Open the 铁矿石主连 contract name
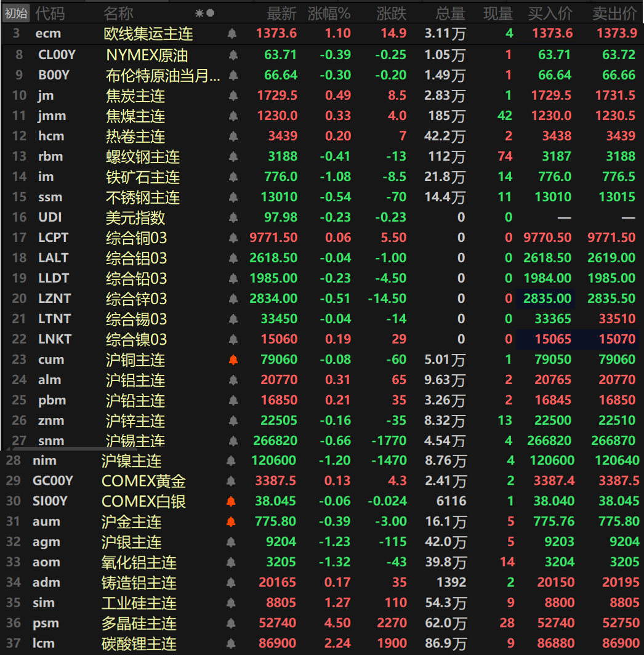The width and height of the screenshot is (644, 655). 143,177
